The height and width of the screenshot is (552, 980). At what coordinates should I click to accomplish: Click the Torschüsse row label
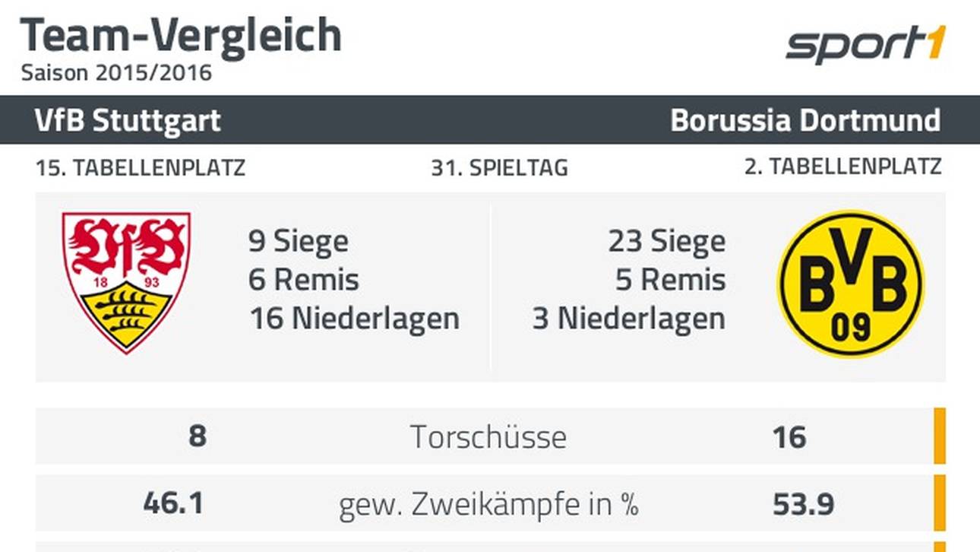pyautogui.click(x=488, y=437)
